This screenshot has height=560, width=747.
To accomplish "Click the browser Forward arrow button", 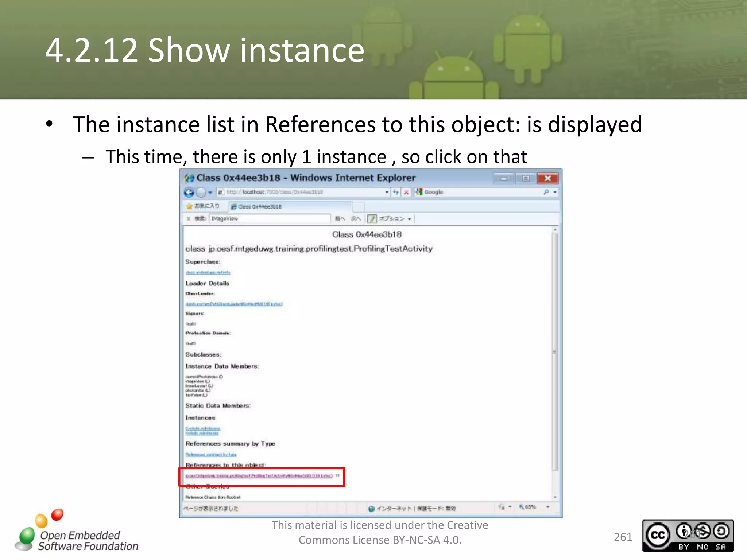I will pos(201,192).
